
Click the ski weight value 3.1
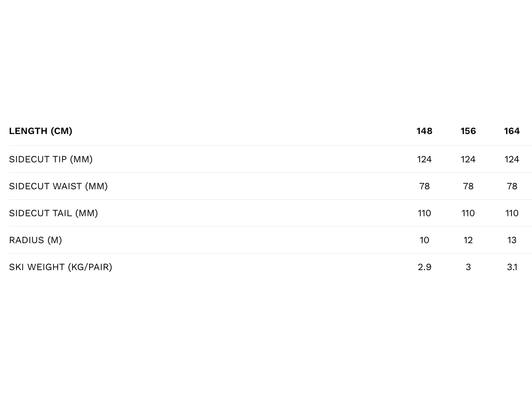pos(512,267)
